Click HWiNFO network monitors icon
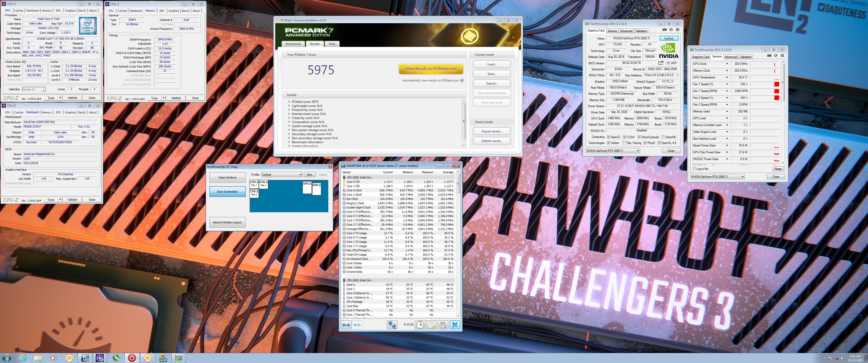The image size is (868, 363). (x=392, y=325)
